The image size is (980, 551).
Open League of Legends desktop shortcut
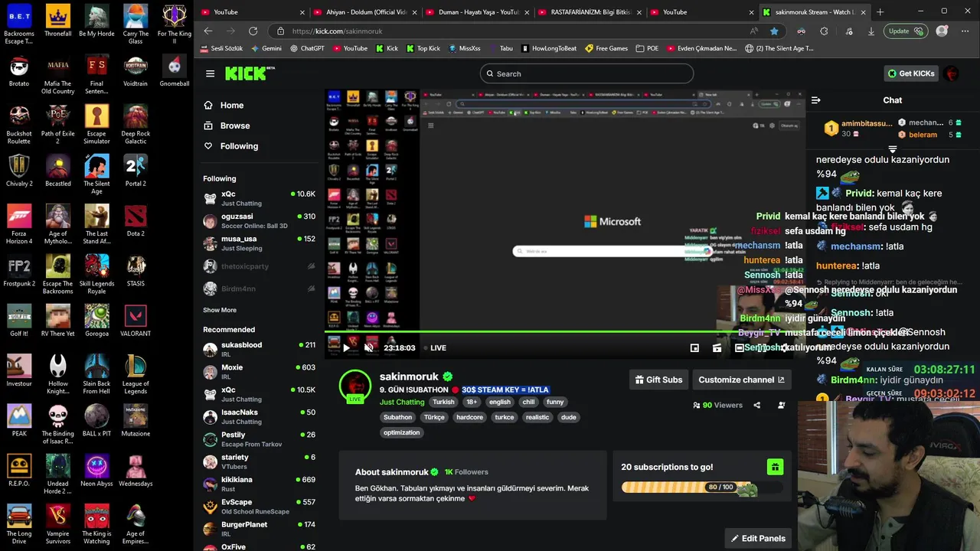click(136, 374)
